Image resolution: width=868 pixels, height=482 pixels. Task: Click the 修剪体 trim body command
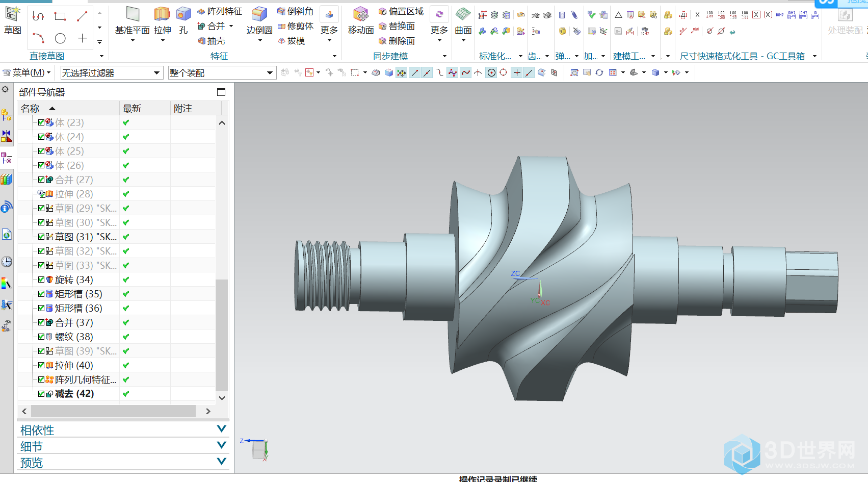[295, 26]
